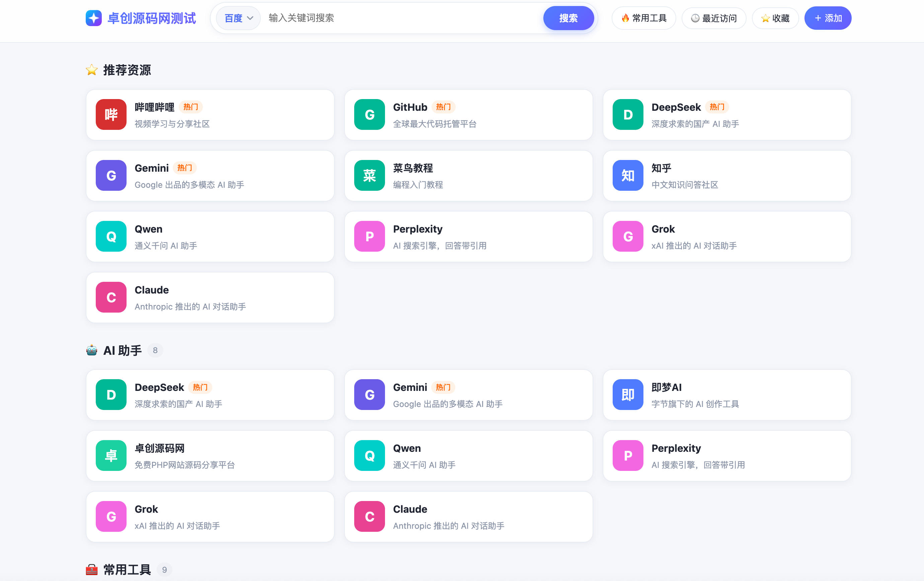The width and height of the screenshot is (924, 581).
Task: Click the blue 即 即梦AI icon
Action: coord(628,395)
